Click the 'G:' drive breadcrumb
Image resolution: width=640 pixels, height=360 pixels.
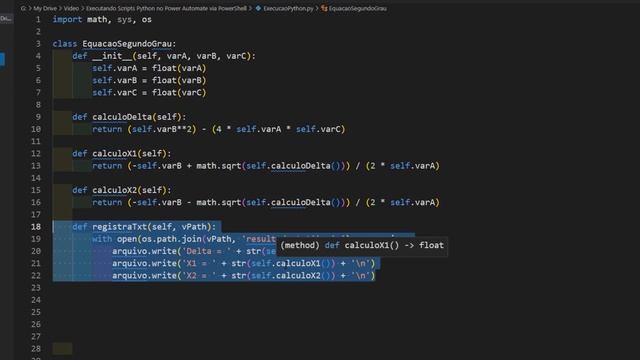point(23,8)
